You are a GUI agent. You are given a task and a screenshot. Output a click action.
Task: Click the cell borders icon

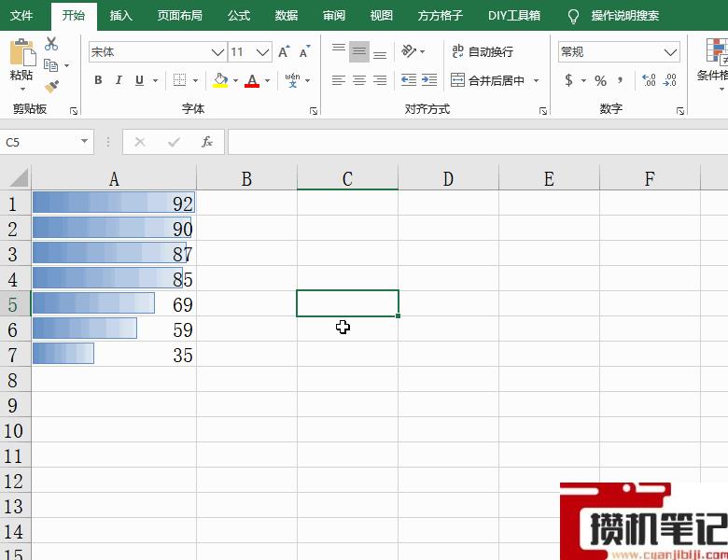(180, 80)
